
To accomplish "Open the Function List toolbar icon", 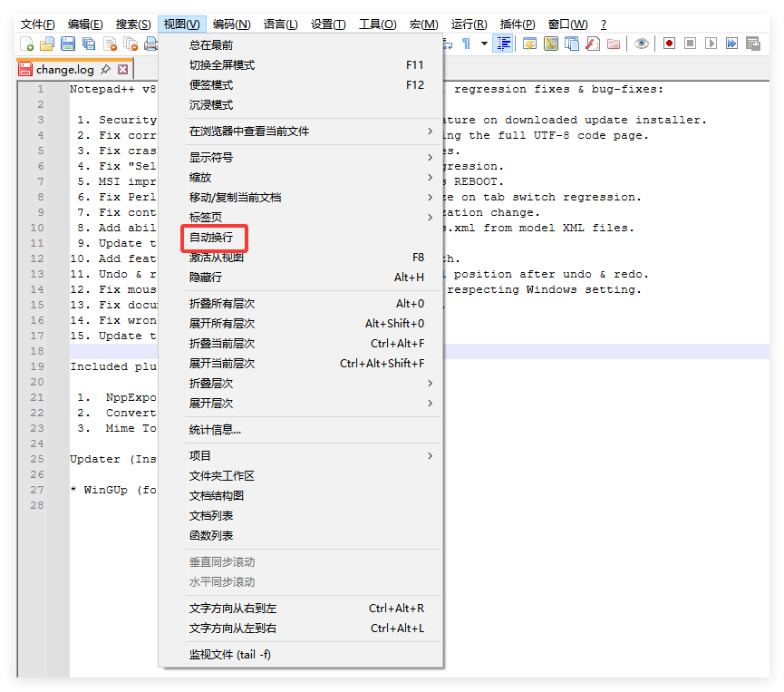I will click(593, 44).
